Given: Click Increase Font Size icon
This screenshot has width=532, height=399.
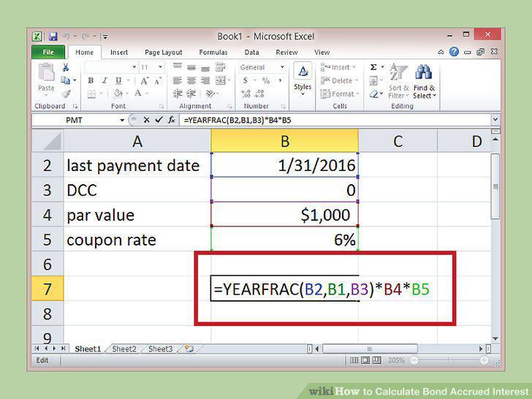Looking at the screenshot, I should (x=144, y=80).
